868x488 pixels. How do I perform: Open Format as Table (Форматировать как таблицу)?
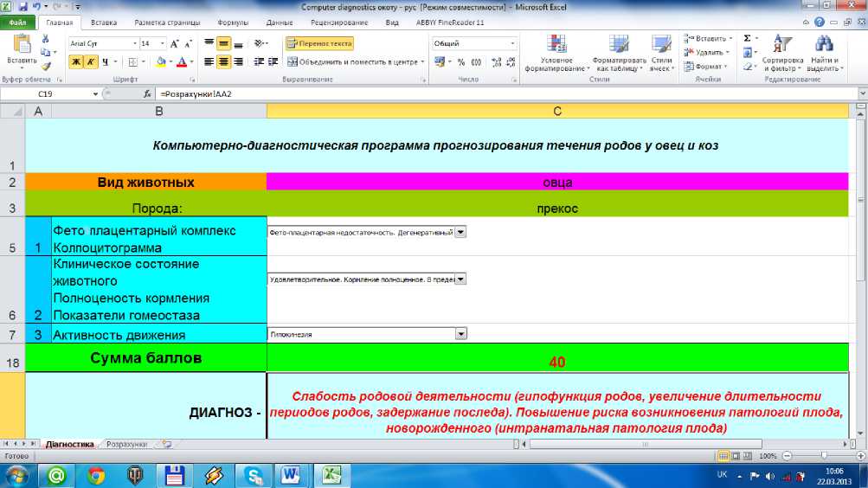coord(617,52)
